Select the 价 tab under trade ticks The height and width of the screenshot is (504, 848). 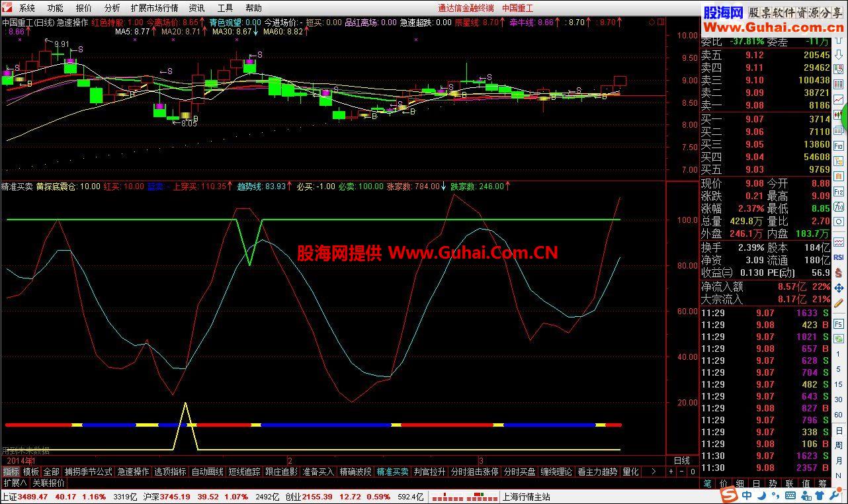724,483
